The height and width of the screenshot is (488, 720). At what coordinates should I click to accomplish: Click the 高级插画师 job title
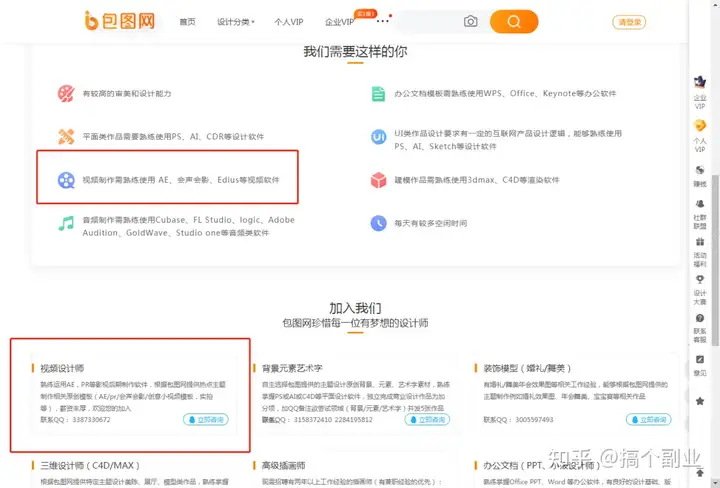click(x=284, y=466)
